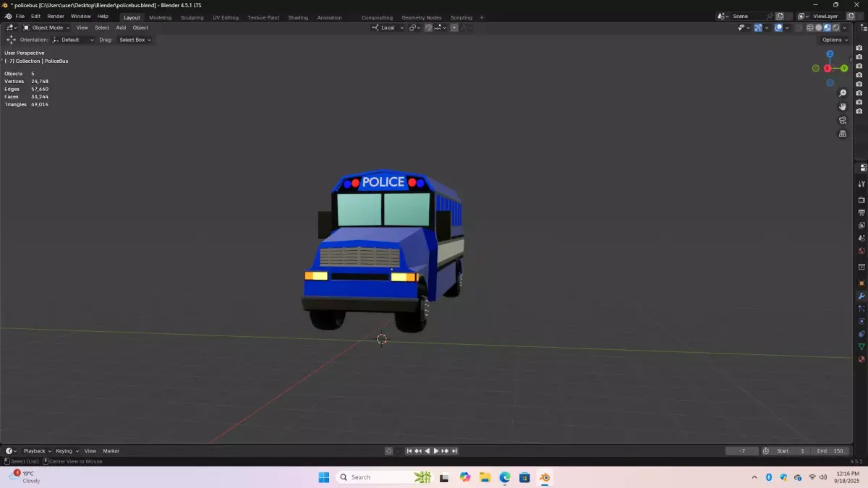
Task: Open the Tool properties tab
Action: 861,184
